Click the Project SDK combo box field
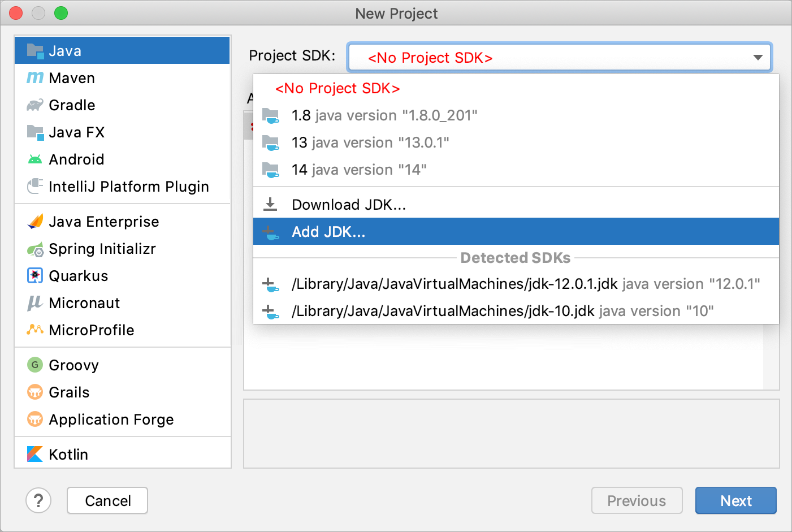Viewport: 792px width, 532px height. tap(560, 58)
